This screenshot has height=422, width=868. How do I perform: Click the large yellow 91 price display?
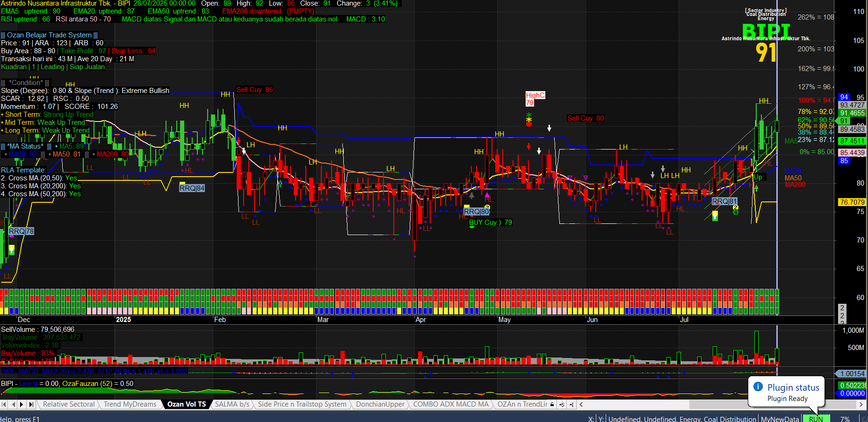pos(766,52)
